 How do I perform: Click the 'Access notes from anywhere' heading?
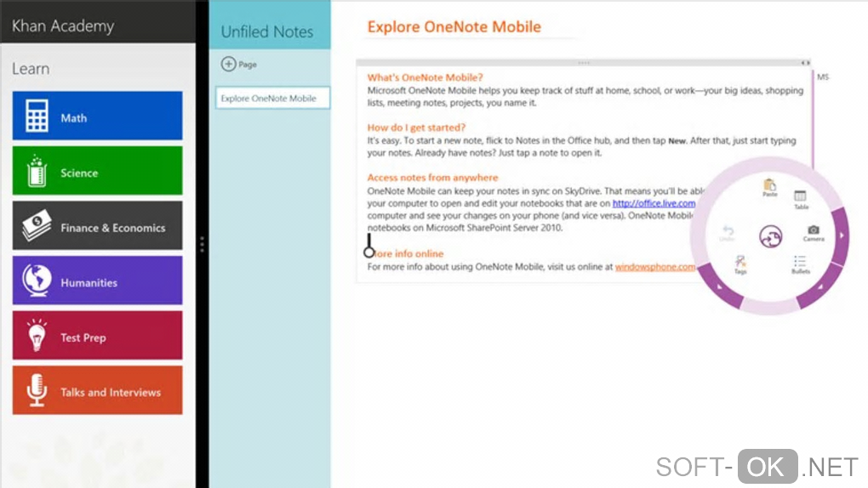pos(432,178)
